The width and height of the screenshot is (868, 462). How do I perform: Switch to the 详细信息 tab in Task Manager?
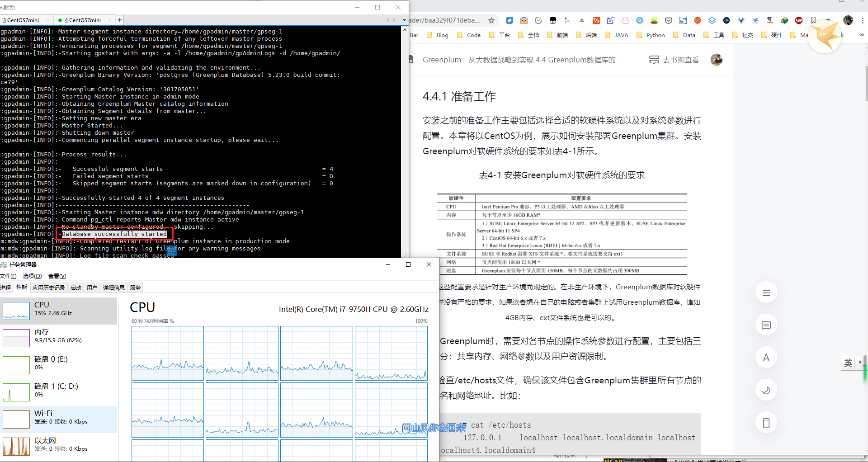coord(113,288)
